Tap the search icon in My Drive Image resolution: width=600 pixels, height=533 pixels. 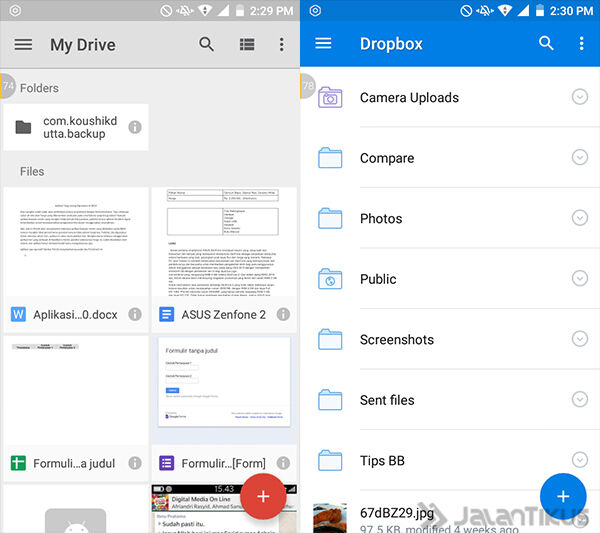206,44
